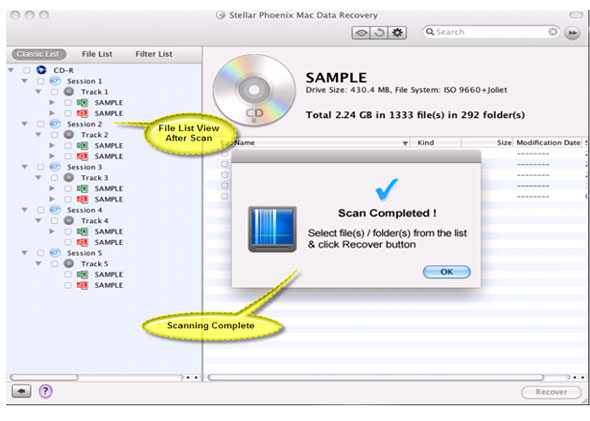Expand green SAMPLE under Track 1
The width and height of the screenshot is (590, 421).
[52, 102]
